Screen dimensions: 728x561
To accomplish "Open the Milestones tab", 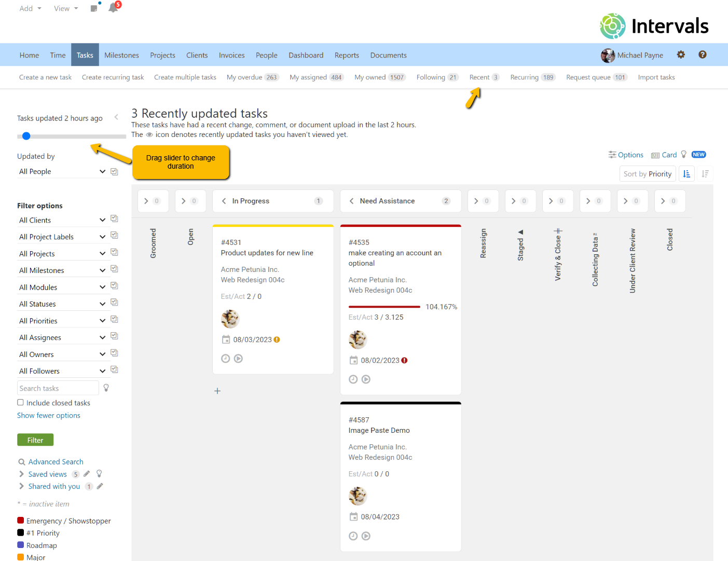I will coord(121,55).
